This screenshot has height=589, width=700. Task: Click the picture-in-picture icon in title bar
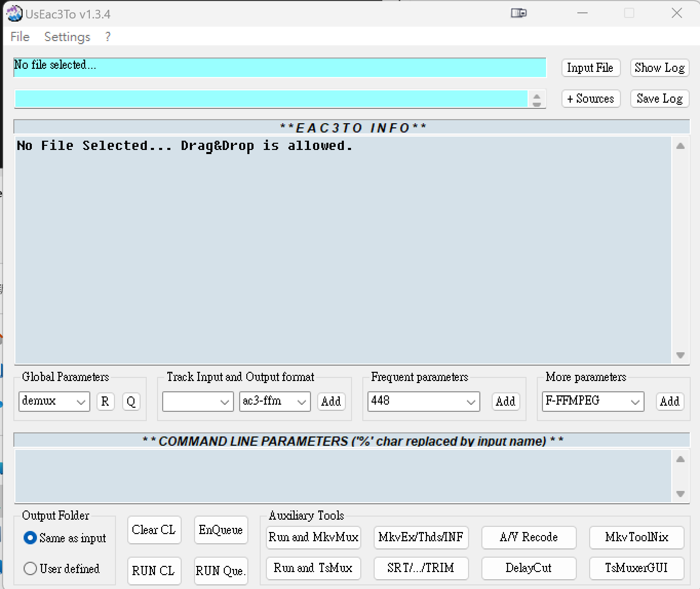tap(518, 13)
